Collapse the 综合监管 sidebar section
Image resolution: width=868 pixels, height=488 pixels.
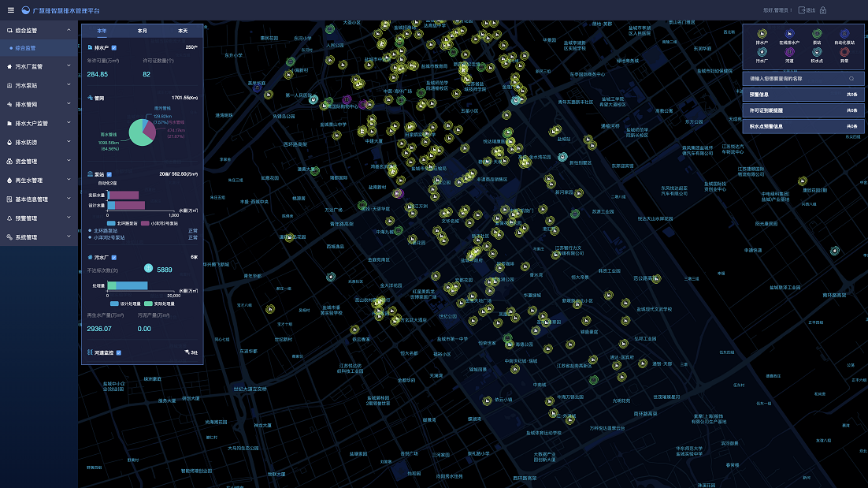coord(39,31)
